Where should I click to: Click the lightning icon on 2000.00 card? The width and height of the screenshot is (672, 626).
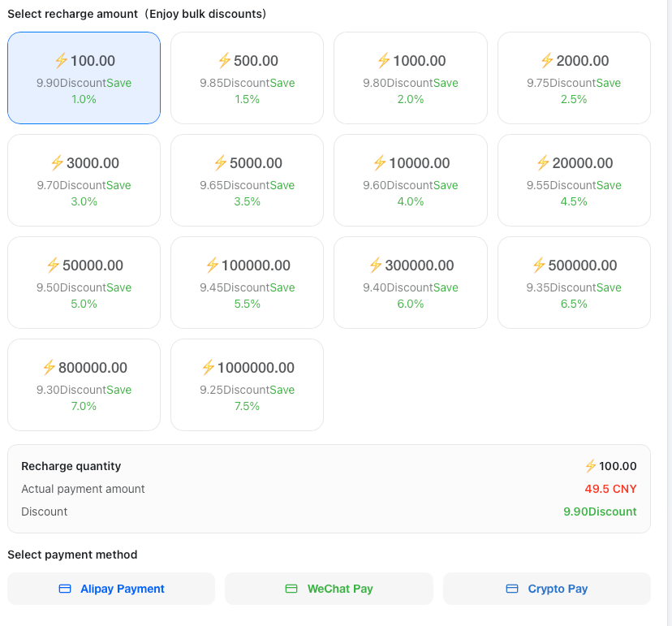[x=547, y=60]
